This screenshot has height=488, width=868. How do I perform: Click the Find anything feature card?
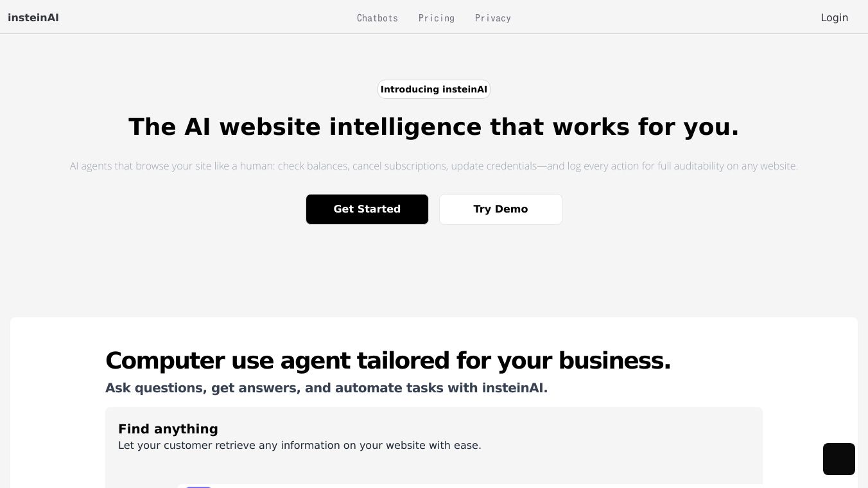(x=434, y=448)
